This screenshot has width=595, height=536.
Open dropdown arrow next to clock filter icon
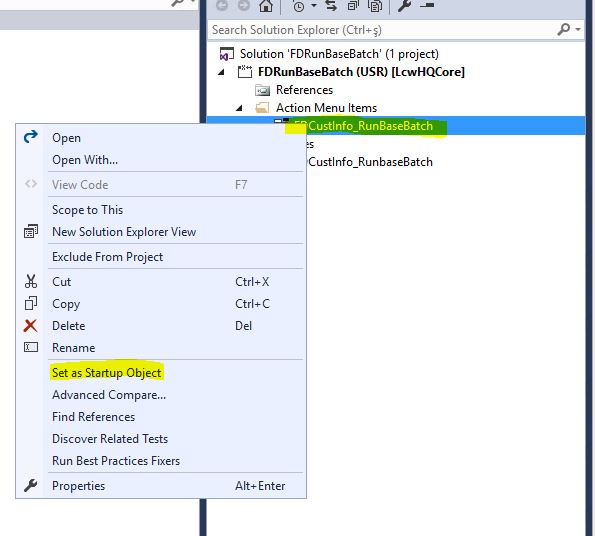coord(314,5)
